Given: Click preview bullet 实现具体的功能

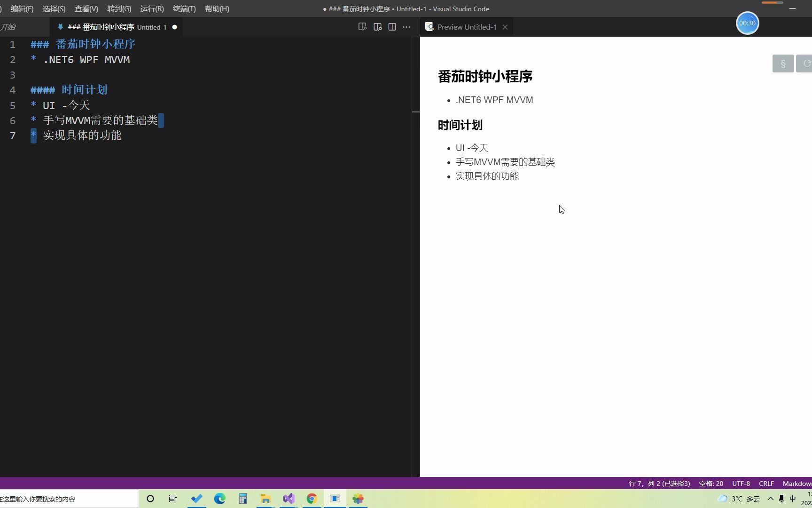Looking at the screenshot, I should pyautogui.click(x=487, y=176).
